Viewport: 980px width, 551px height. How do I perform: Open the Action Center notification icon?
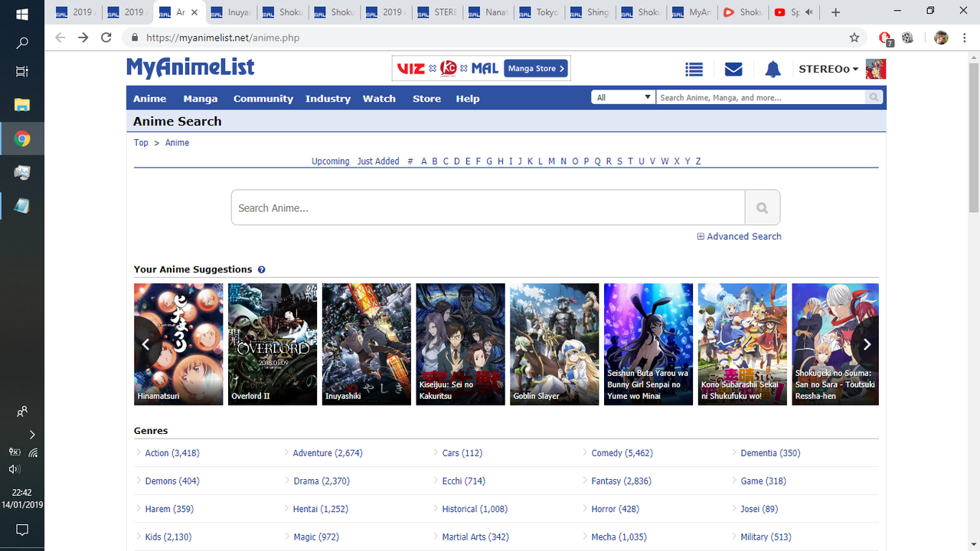coord(22,530)
